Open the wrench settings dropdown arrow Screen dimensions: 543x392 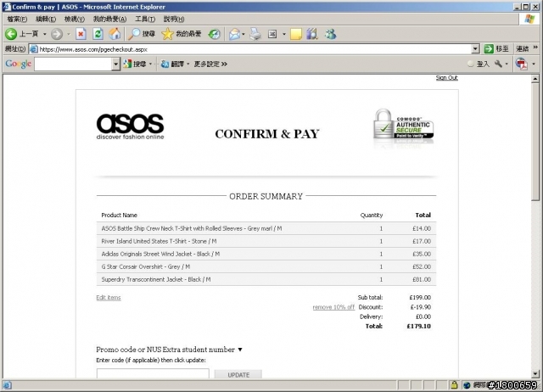pos(507,64)
